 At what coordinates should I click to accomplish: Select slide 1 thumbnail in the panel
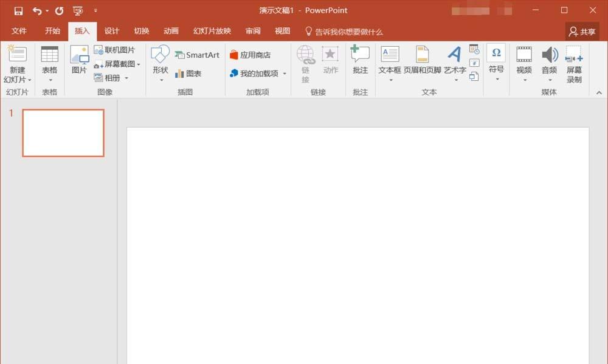63,133
